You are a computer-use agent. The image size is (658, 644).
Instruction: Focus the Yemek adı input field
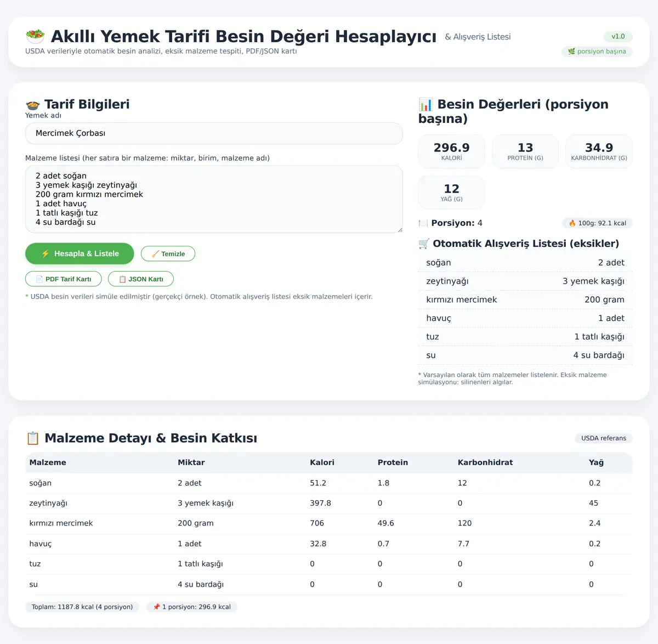[214, 133]
